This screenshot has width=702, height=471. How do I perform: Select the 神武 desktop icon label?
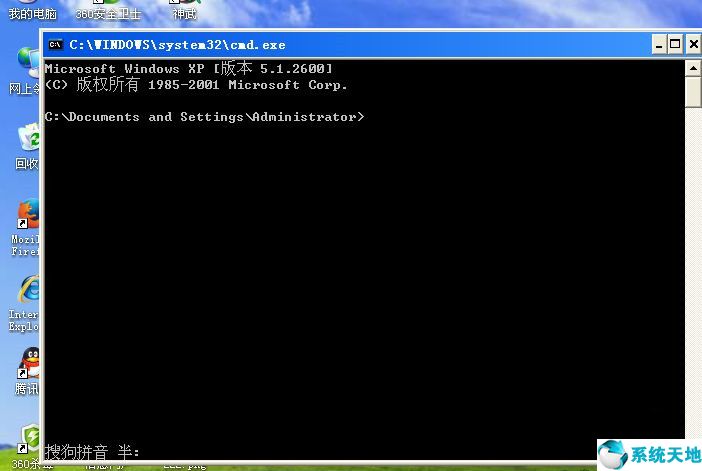click(184, 14)
